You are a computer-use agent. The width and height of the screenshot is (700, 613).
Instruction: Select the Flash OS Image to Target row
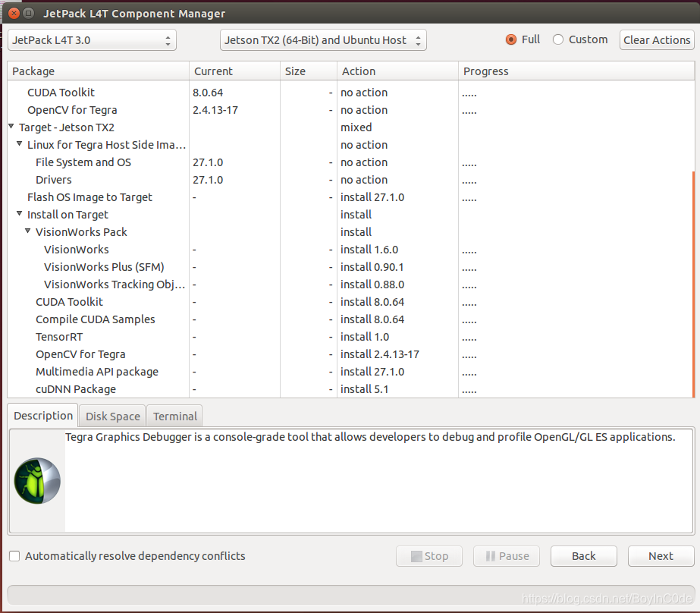coord(350,197)
